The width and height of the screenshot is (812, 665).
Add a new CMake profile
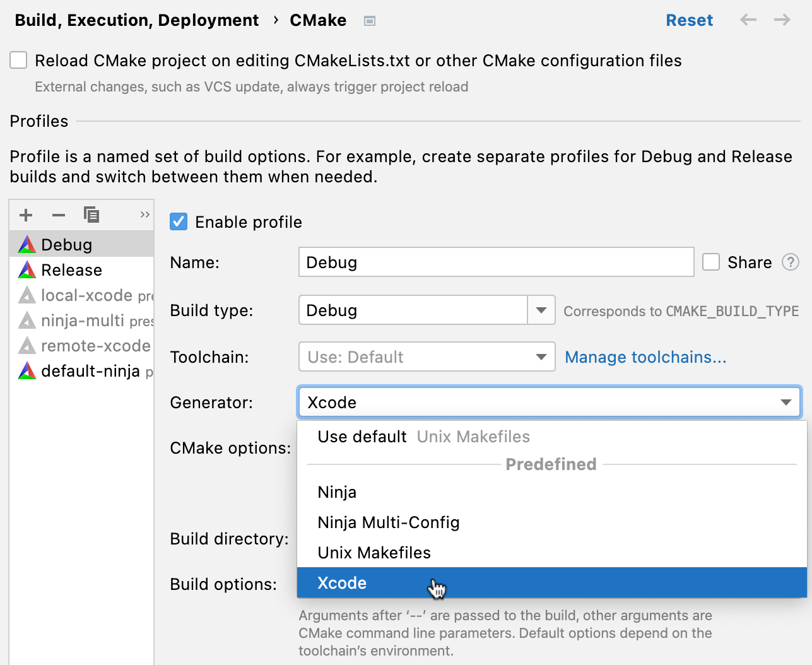coord(25,215)
